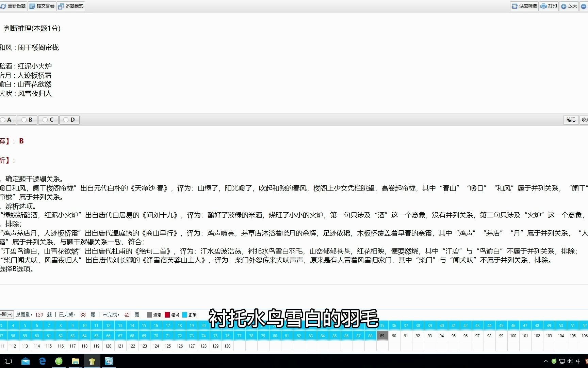Image resolution: width=588 pixels, height=368 pixels.
Task: Open File Explorer from taskbar
Action: (x=76, y=361)
